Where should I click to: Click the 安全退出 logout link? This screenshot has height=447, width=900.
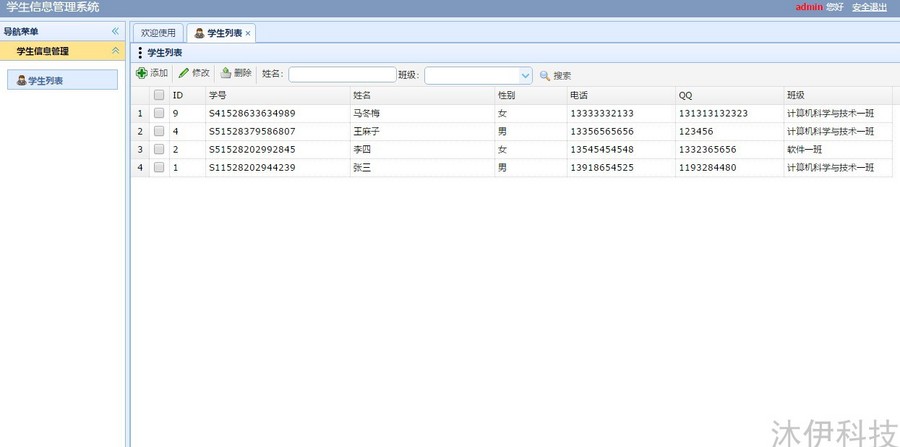(870, 7)
